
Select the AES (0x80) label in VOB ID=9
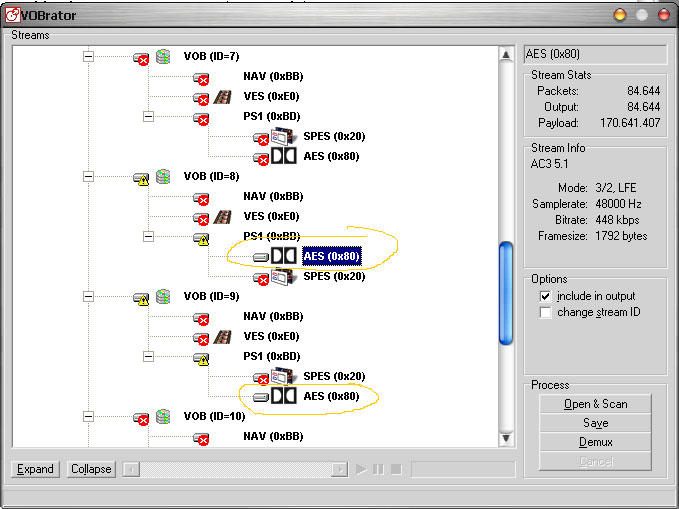tap(331, 396)
